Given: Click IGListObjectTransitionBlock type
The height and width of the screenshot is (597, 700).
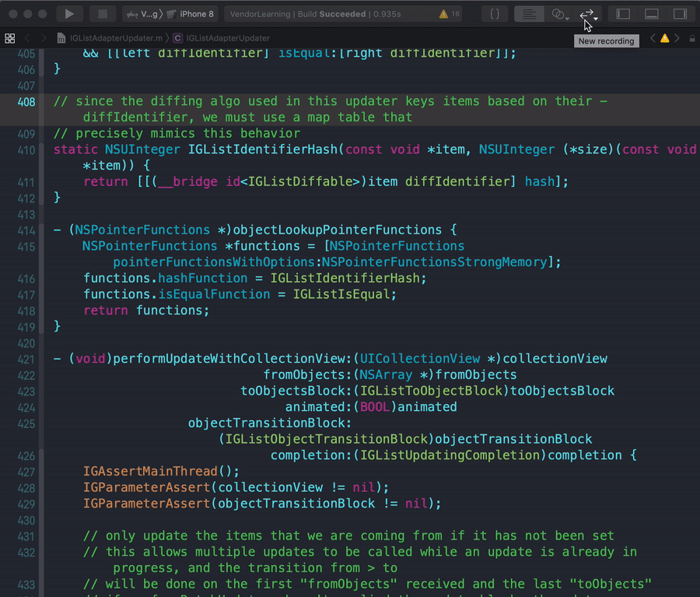Looking at the screenshot, I should [x=325, y=439].
